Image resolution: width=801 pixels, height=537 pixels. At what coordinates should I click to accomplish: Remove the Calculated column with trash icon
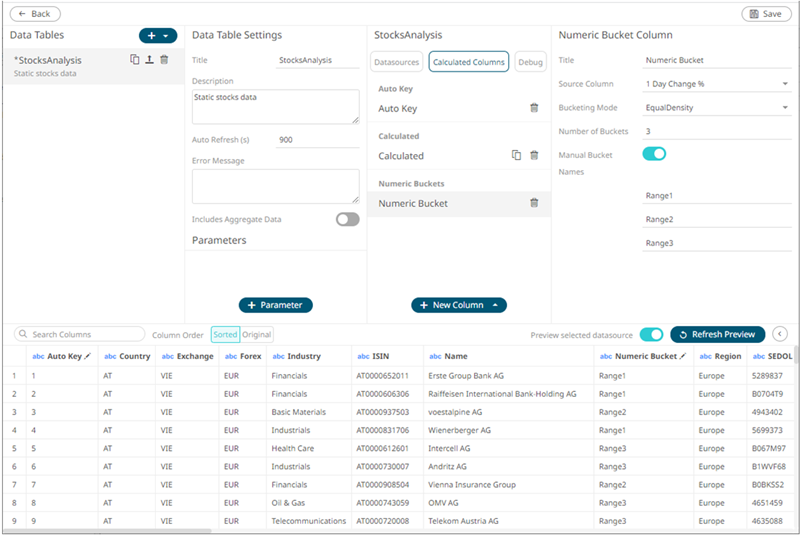click(534, 156)
